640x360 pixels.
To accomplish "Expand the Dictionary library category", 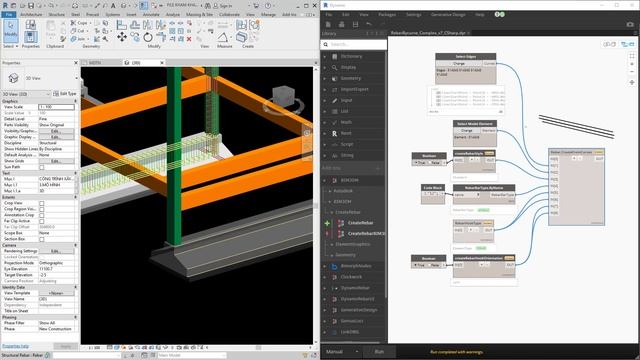I will (x=325, y=56).
